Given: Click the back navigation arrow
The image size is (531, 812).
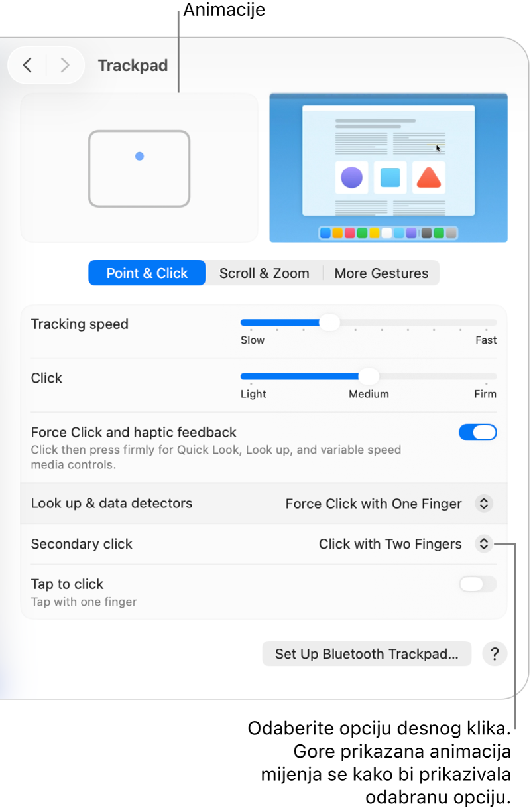Looking at the screenshot, I should (x=27, y=65).
